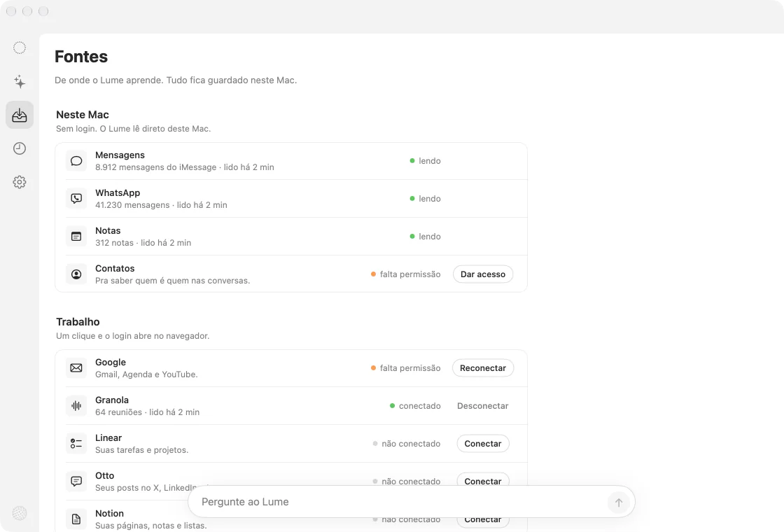Click the Google row title
The width and height of the screenshot is (784, 532).
coord(111,363)
